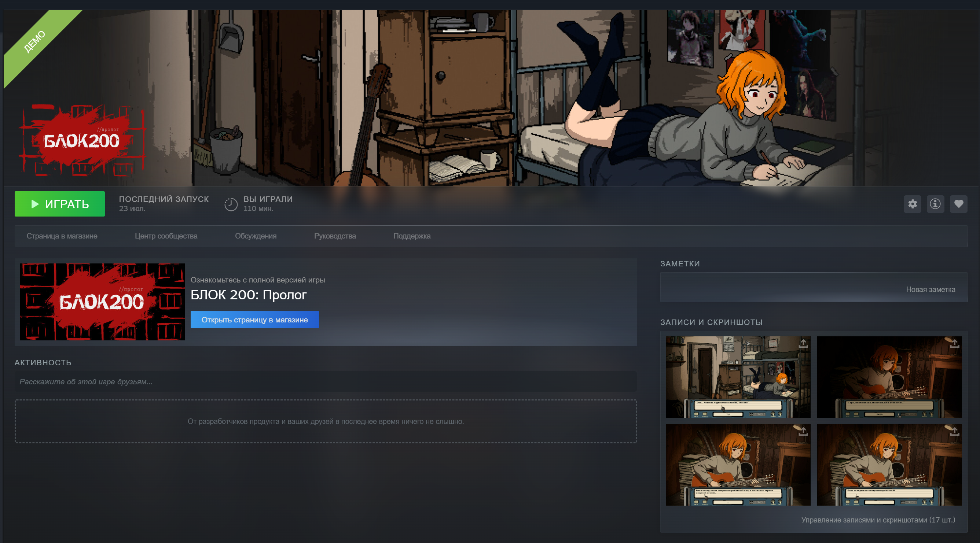Upload the bottom-right guitar screenshot
This screenshot has height=543, width=980.
(954, 432)
